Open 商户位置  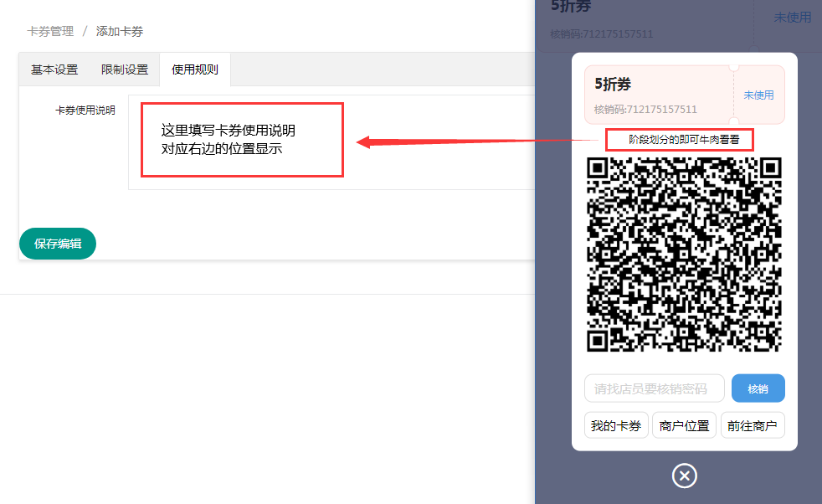[x=684, y=425]
